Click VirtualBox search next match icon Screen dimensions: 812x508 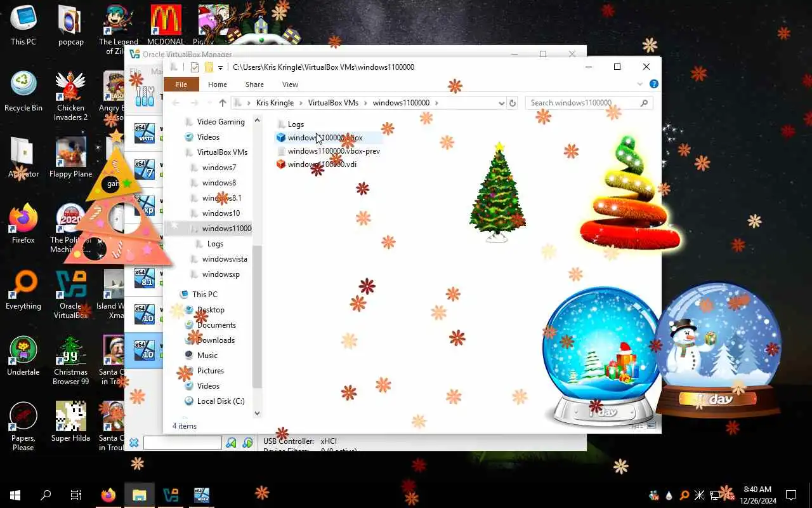pos(248,443)
